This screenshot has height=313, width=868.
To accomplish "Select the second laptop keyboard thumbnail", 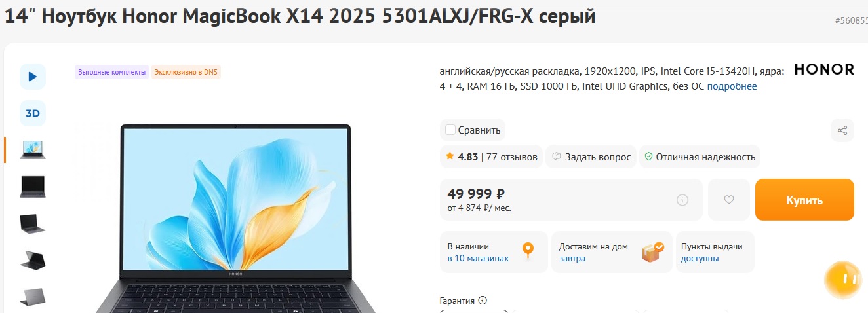I will coord(33,187).
